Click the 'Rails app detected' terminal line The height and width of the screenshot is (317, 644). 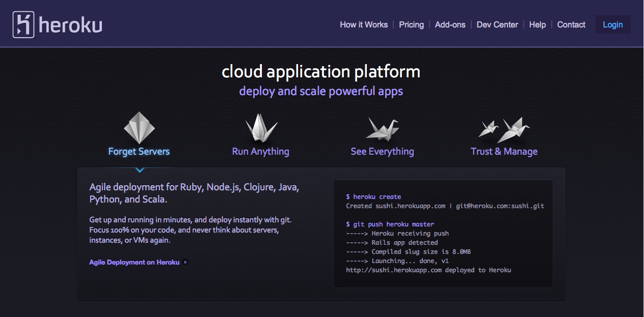pyautogui.click(x=392, y=243)
